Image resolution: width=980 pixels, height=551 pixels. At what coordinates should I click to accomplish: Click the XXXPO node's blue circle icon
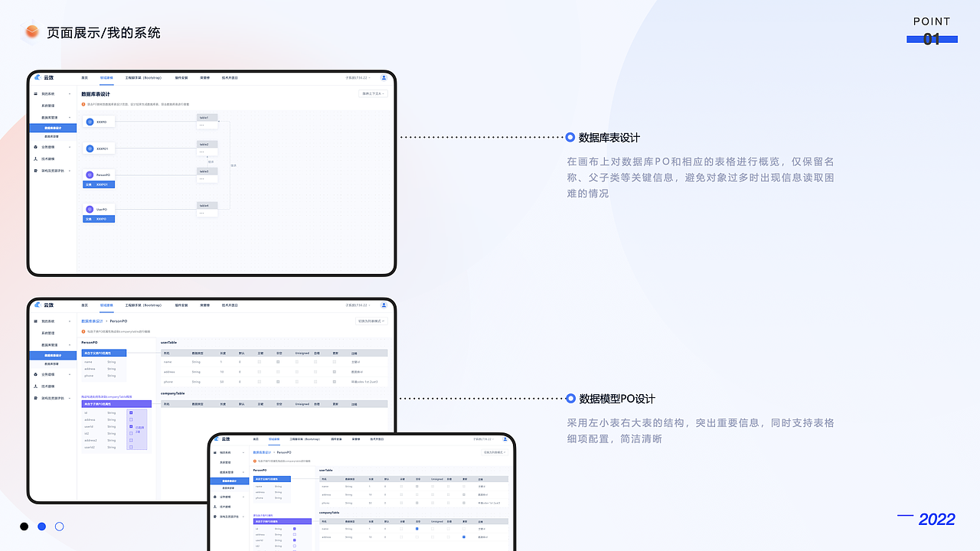click(90, 122)
